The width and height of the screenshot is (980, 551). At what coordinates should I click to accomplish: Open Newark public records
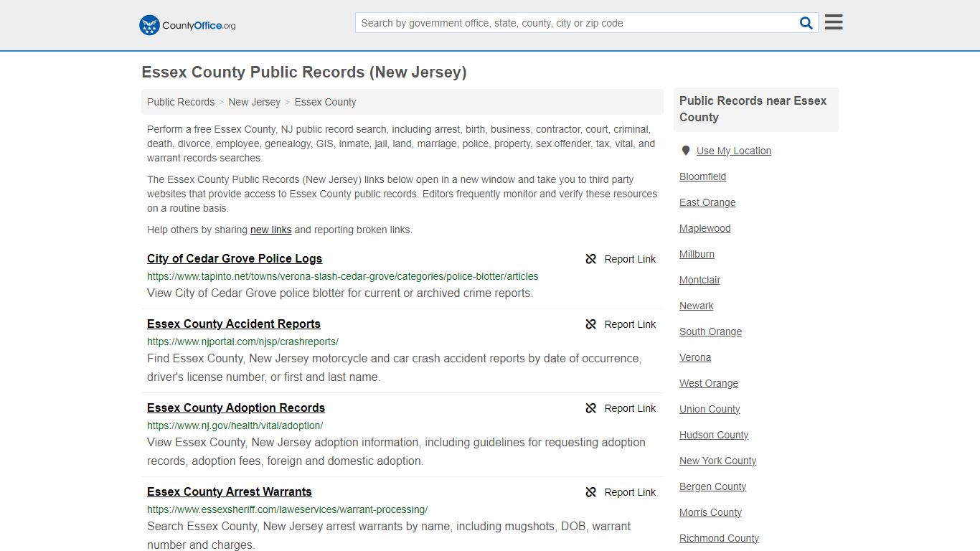[x=696, y=306]
